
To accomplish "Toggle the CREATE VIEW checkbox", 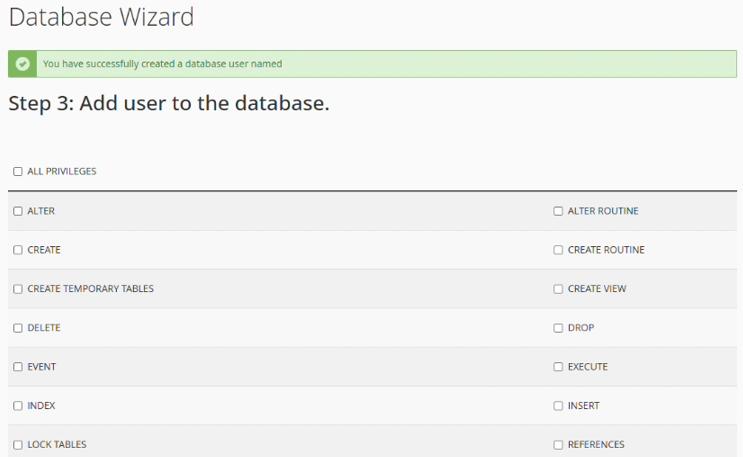I will [558, 289].
